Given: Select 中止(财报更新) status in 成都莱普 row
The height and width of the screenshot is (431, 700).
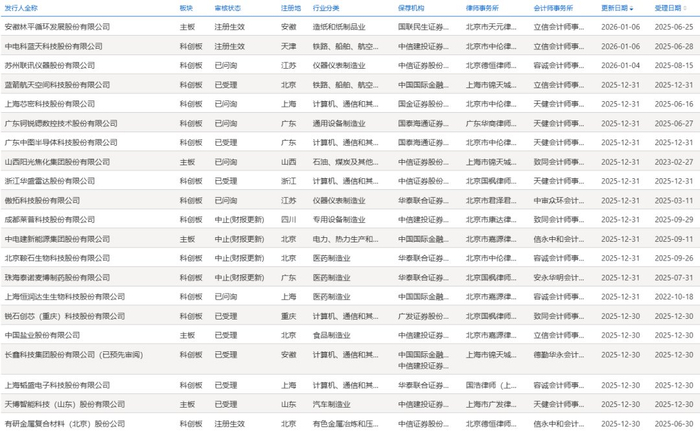Looking at the screenshot, I should pyautogui.click(x=239, y=220).
